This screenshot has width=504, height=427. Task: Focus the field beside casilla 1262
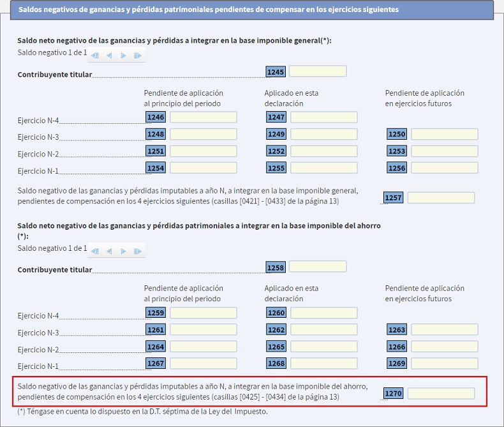click(324, 329)
